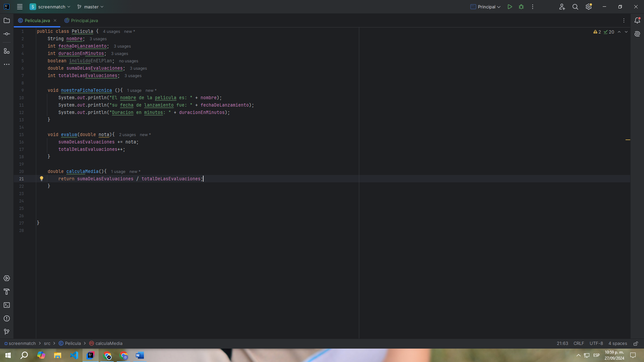Run the Principal configuration
The width and height of the screenshot is (644, 362).
(510, 7)
